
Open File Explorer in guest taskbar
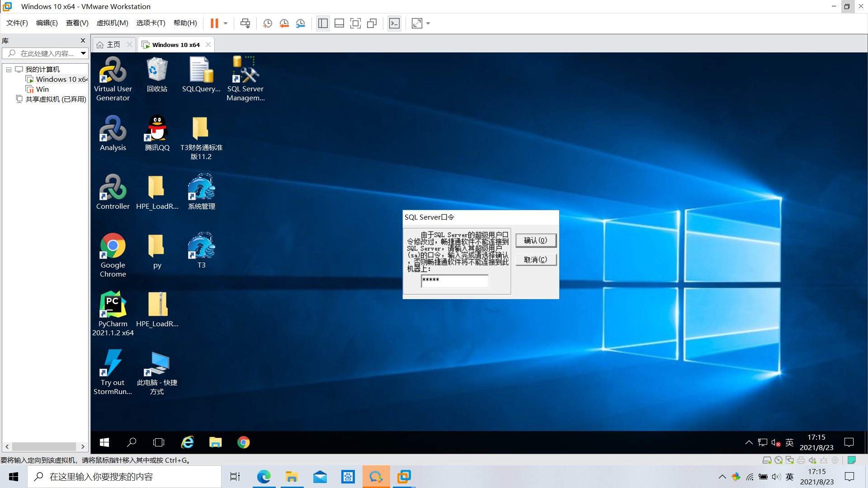click(x=215, y=442)
